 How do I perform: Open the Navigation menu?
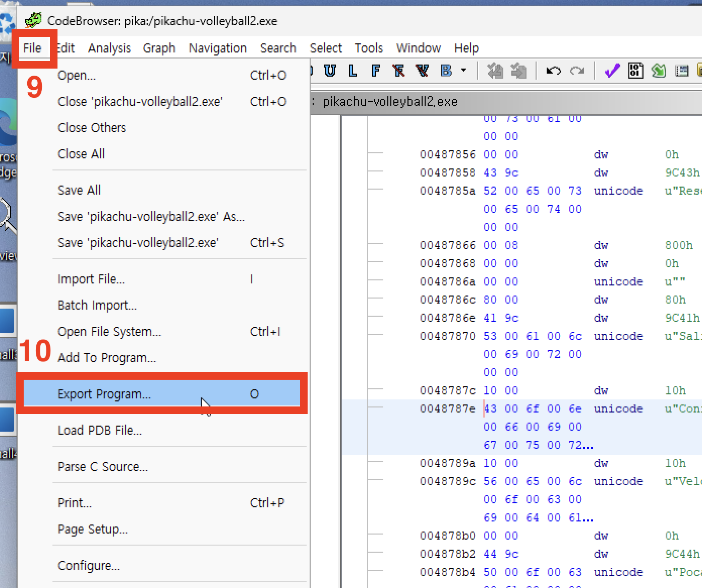pyautogui.click(x=218, y=48)
